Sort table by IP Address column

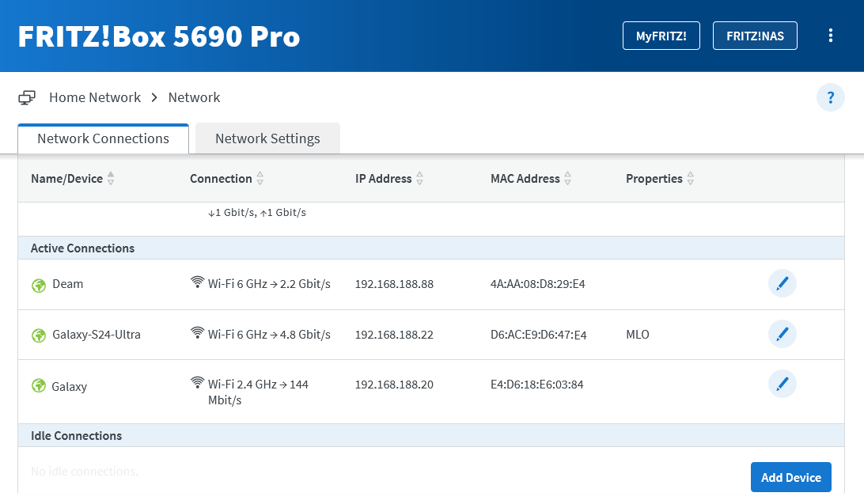coord(420,179)
